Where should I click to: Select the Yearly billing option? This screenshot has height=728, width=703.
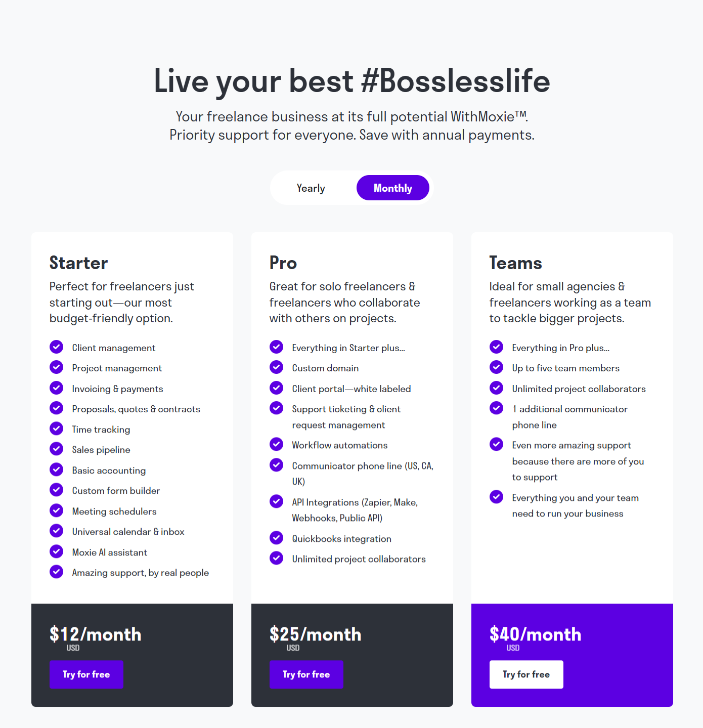point(311,187)
